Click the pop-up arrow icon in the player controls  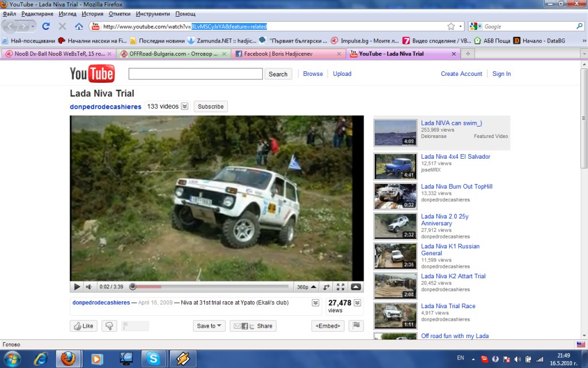(x=356, y=287)
